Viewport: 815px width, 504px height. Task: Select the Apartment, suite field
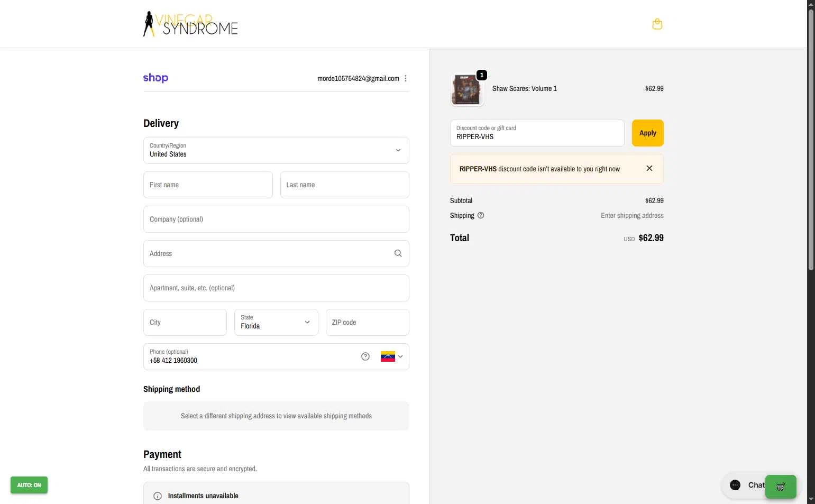[x=276, y=288]
